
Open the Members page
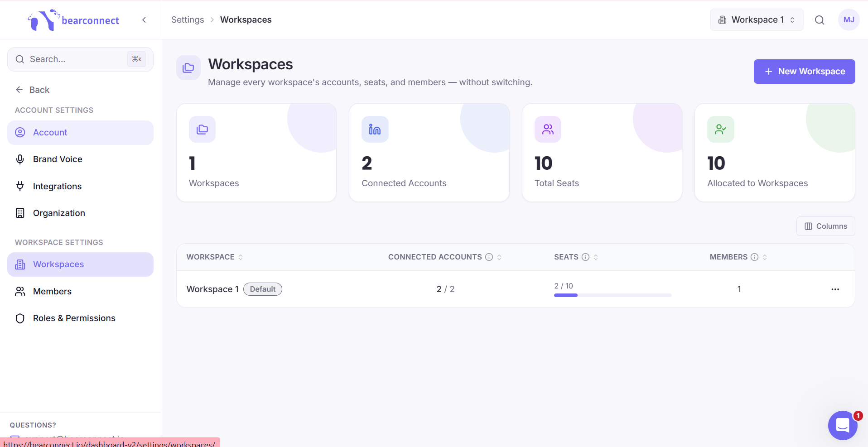point(80,291)
